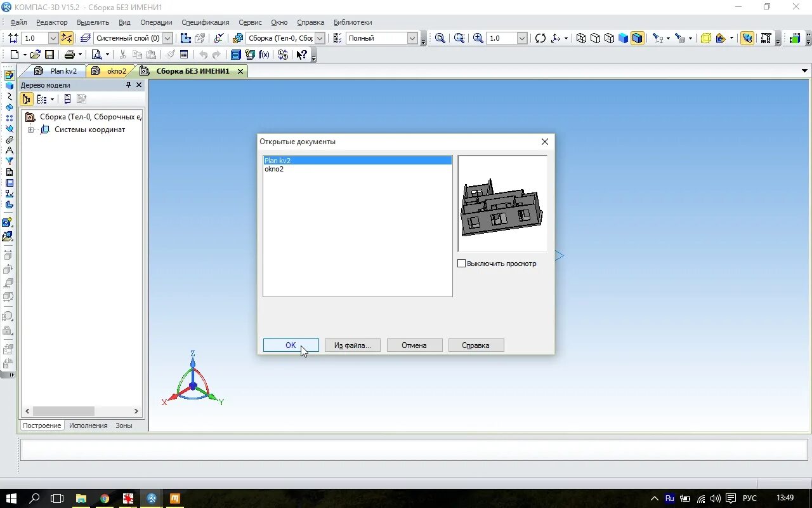The height and width of the screenshot is (508, 812).
Task: Toggle tree structure view button in model tree
Action: 27,99
